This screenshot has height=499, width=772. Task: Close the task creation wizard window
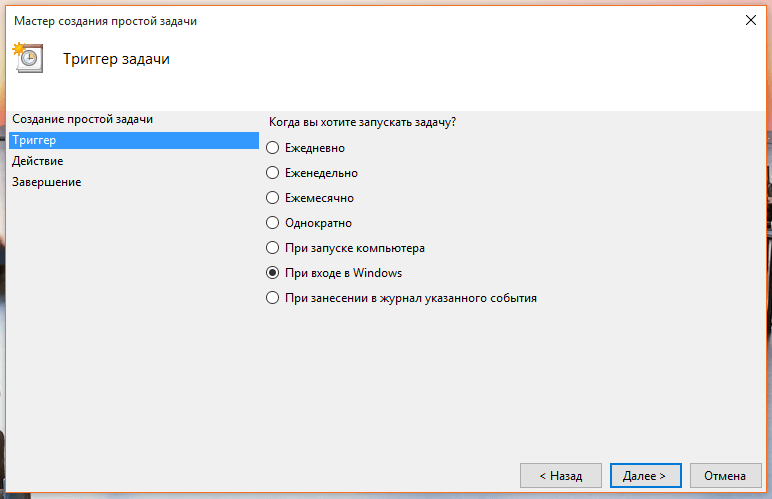point(750,21)
